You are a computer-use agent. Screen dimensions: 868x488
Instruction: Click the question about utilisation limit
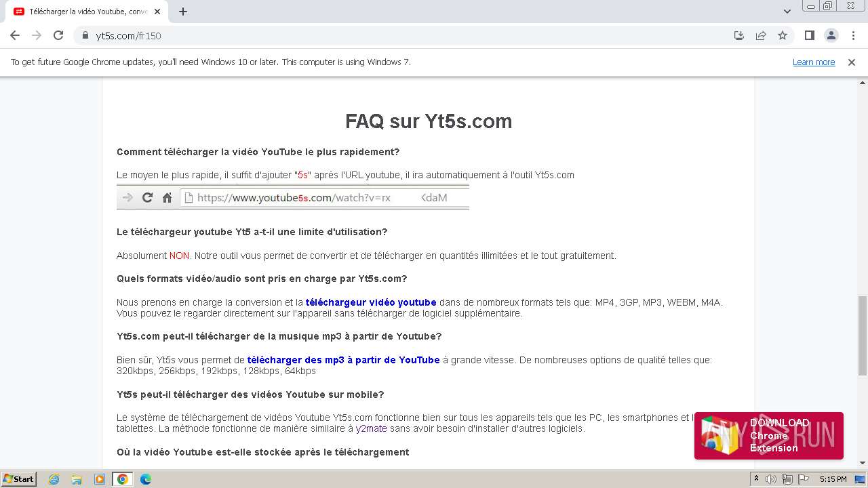[x=252, y=232]
